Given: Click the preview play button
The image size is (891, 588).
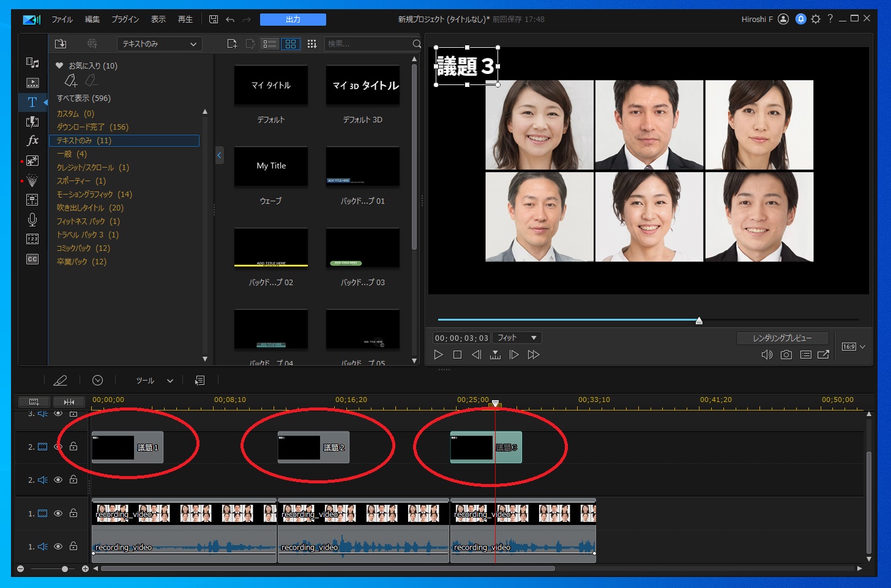Looking at the screenshot, I should (x=438, y=355).
